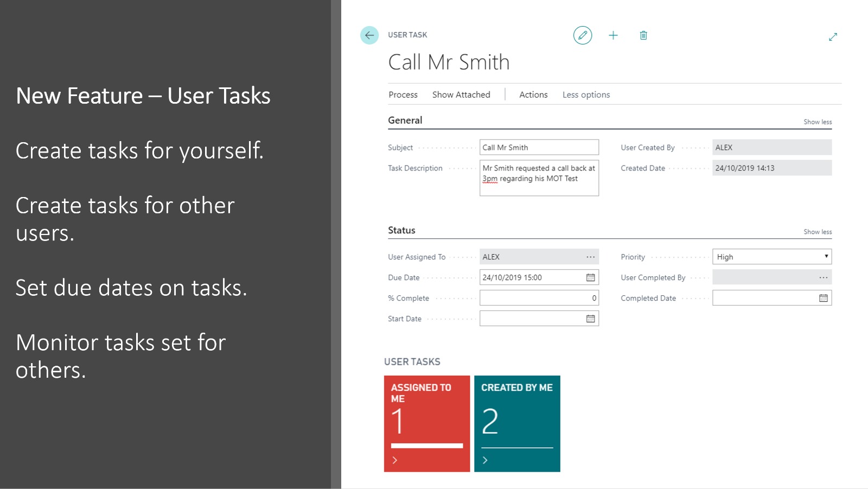Open the Completed Date calendar picker
The image size is (868, 489).
coord(823,298)
